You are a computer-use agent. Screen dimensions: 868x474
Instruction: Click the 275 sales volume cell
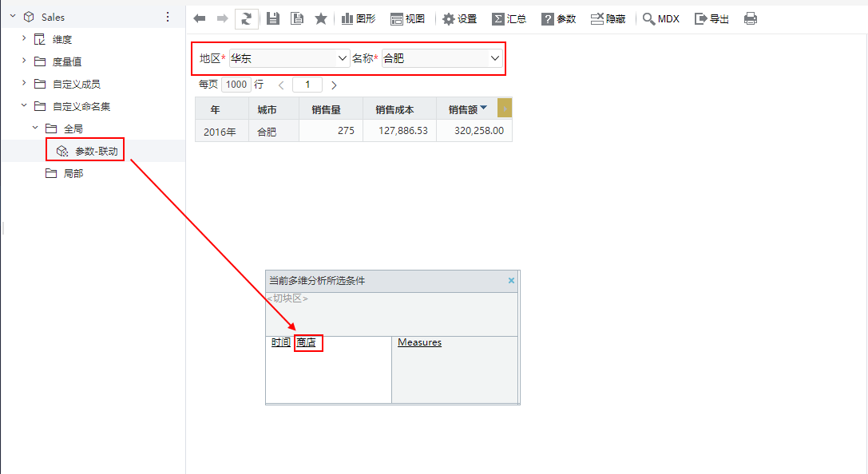click(x=331, y=131)
